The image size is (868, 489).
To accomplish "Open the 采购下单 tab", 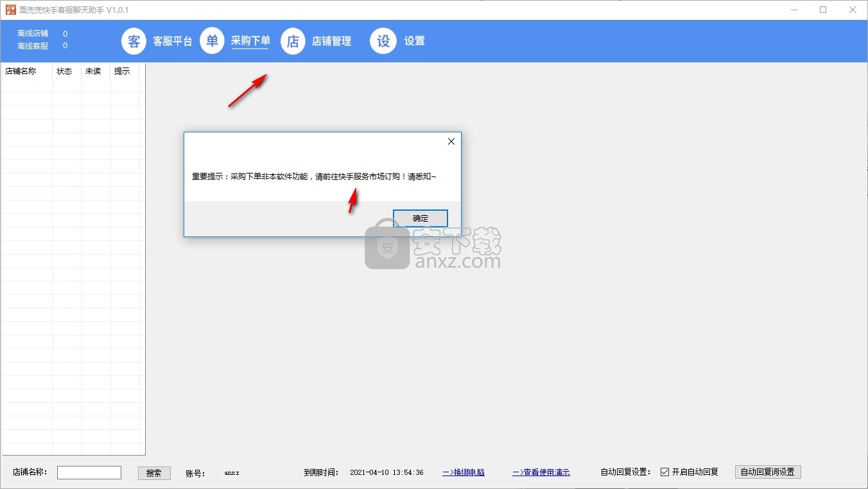I will pos(250,40).
